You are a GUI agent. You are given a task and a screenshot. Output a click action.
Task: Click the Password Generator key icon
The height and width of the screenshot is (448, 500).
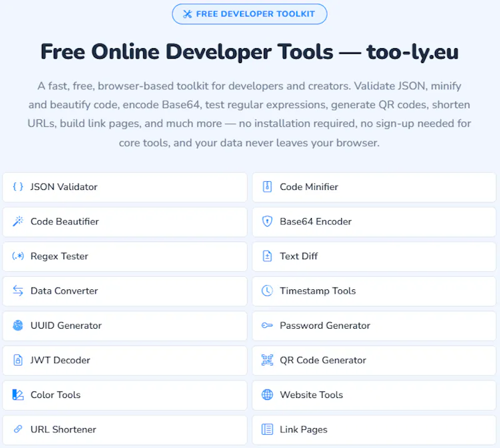[267, 326]
